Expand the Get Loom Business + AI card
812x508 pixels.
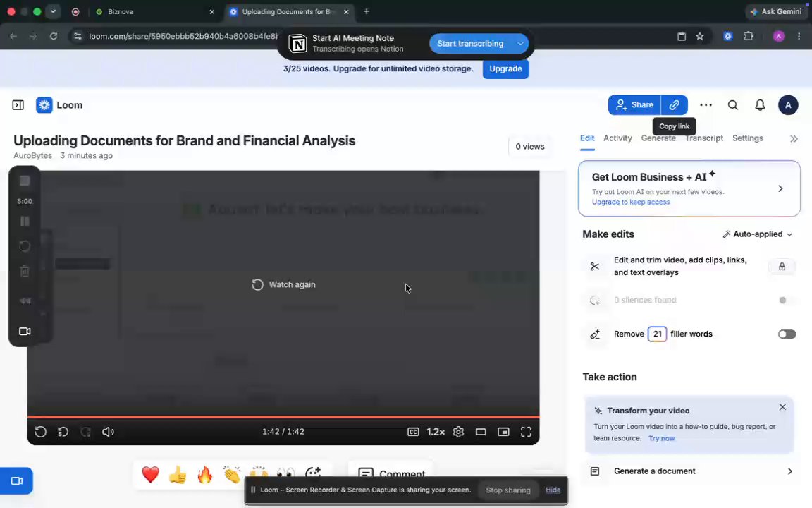coord(780,188)
